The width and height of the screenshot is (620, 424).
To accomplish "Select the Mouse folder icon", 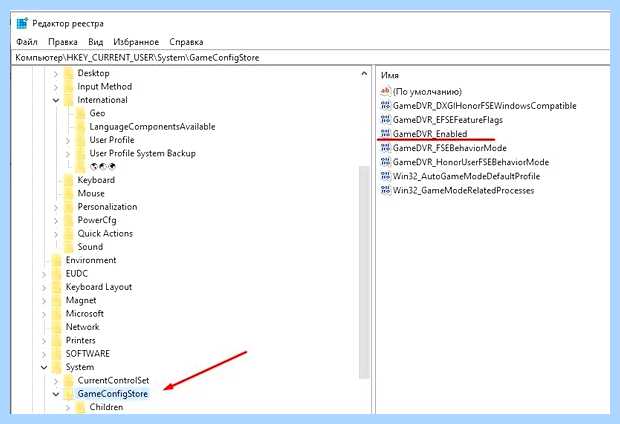I will pyautogui.click(x=68, y=194).
